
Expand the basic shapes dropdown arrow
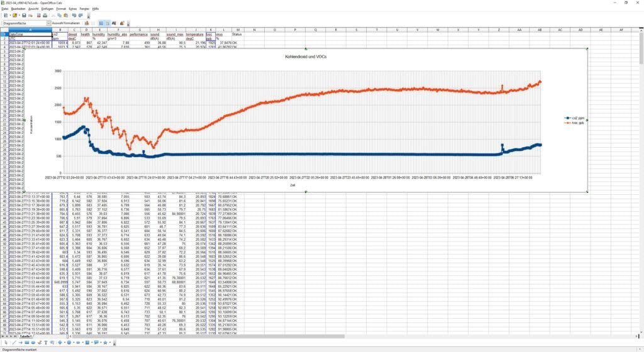pyautogui.click(x=65, y=343)
